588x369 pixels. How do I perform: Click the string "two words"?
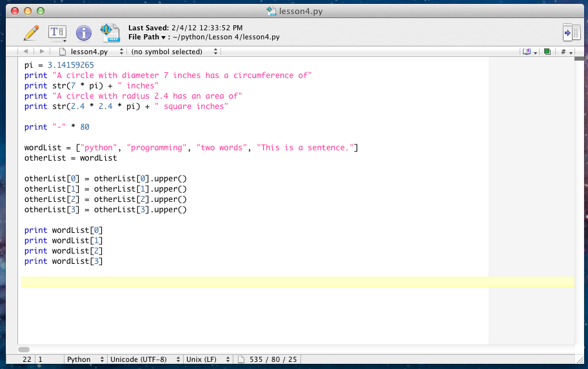pos(222,148)
